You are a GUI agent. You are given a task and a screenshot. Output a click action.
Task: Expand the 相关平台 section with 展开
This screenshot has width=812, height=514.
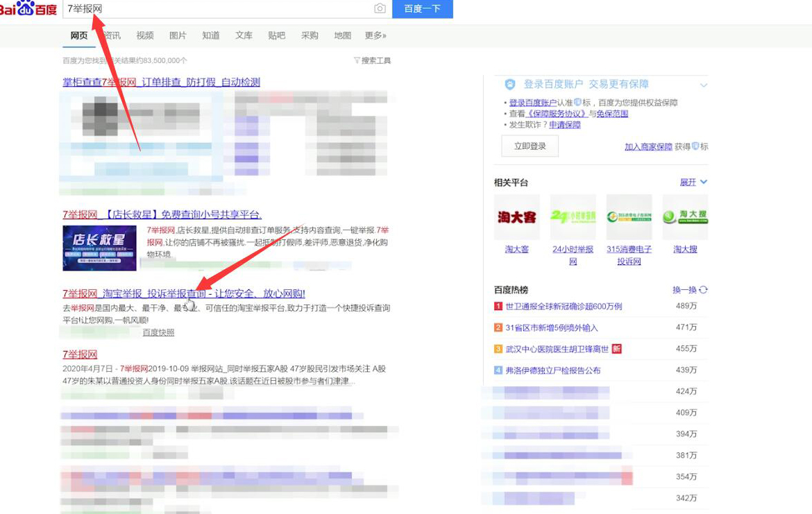[x=693, y=182]
